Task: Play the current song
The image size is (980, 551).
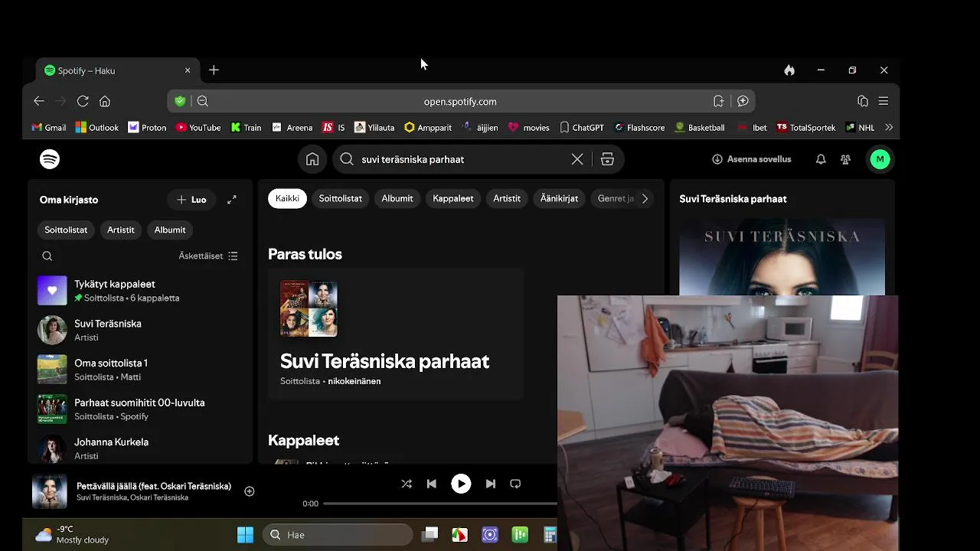Action: [x=461, y=484]
